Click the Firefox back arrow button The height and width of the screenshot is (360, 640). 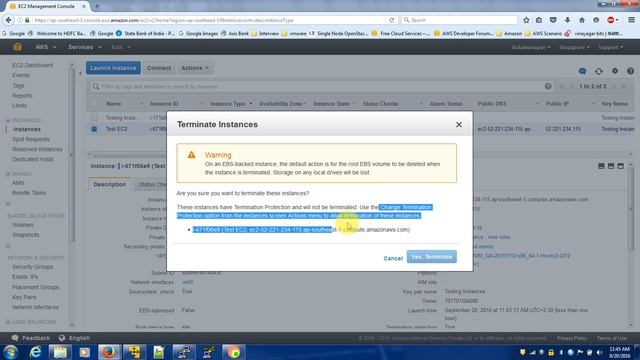(8, 20)
